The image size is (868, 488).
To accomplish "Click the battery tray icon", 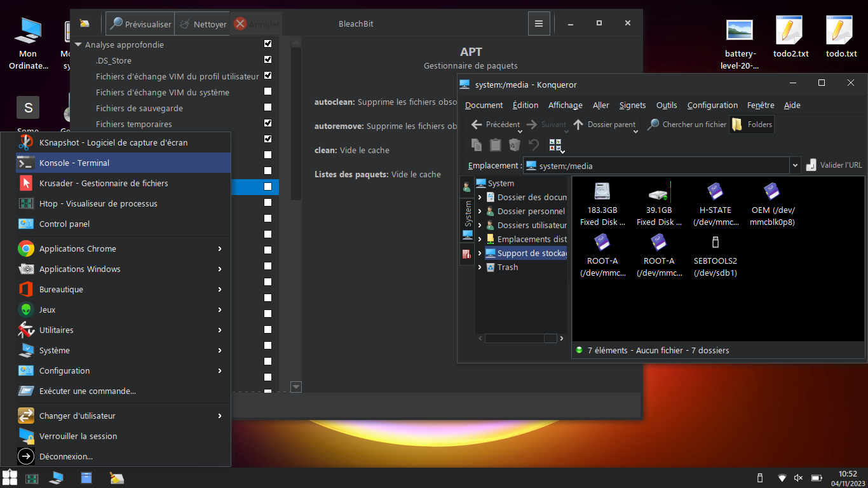I will (x=817, y=478).
